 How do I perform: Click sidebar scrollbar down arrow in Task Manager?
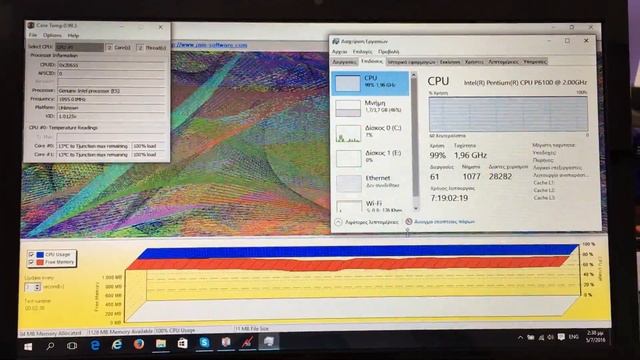click(416, 209)
